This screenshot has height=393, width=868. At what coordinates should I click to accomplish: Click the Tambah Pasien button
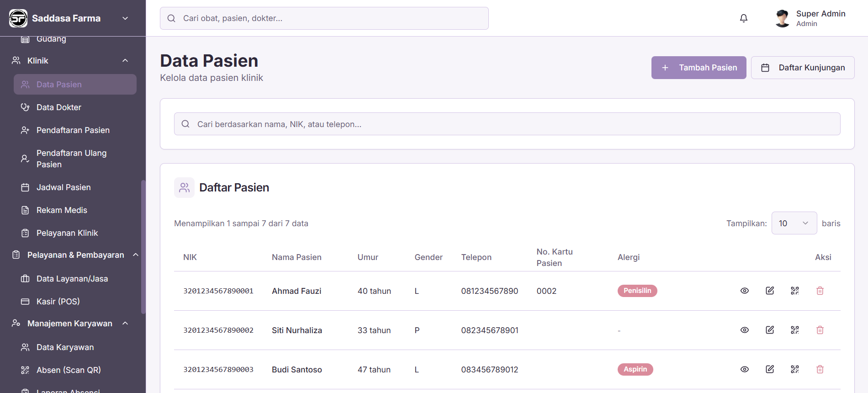pos(699,68)
